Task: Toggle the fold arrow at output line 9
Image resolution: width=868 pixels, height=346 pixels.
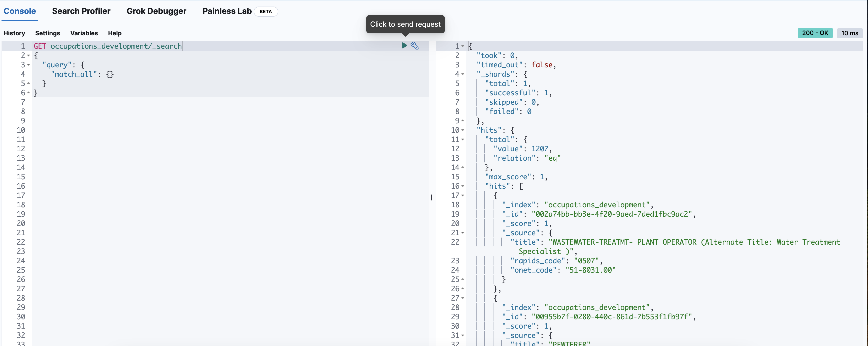Action: pyautogui.click(x=463, y=121)
